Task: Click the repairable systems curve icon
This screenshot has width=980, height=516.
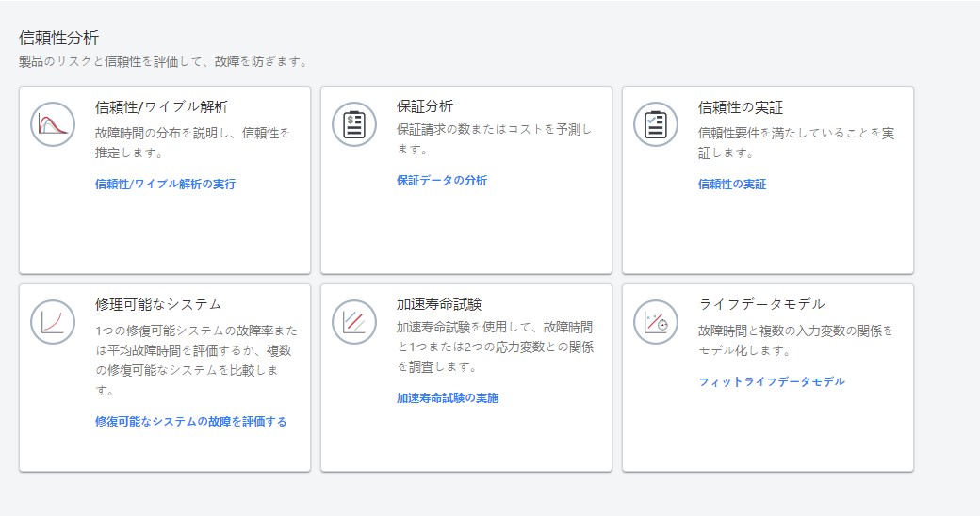Action: click(x=53, y=321)
